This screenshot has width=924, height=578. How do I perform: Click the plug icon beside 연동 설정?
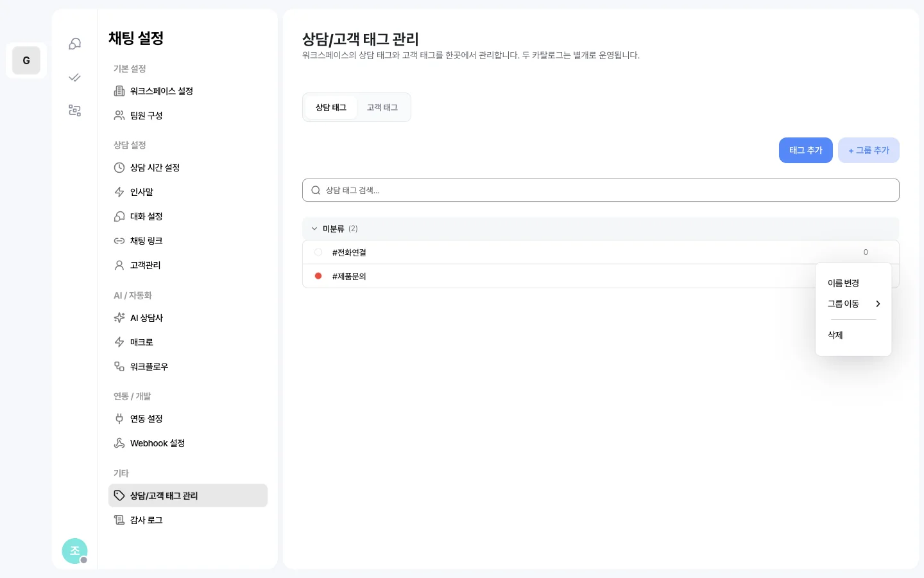119,419
